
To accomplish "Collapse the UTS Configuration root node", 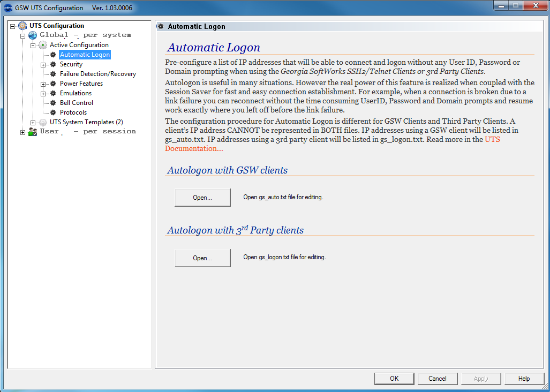I will click(13, 26).
